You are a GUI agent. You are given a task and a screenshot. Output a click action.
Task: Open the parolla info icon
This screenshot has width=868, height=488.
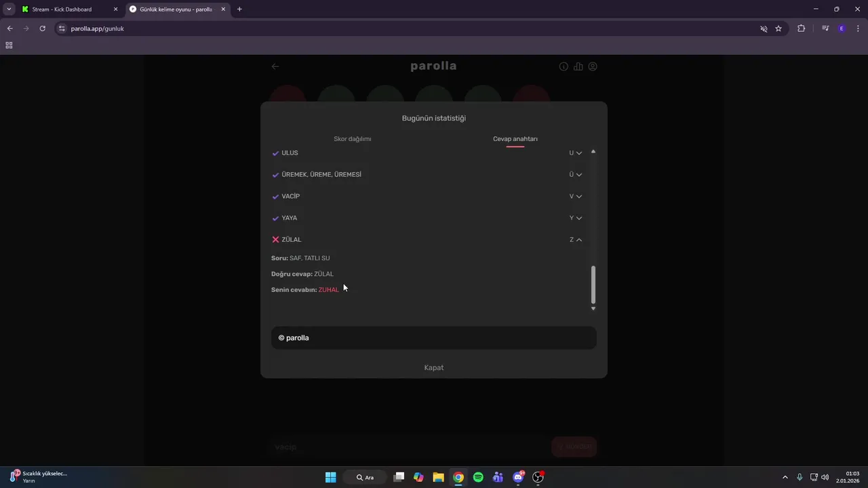click(x=564, y=66)
